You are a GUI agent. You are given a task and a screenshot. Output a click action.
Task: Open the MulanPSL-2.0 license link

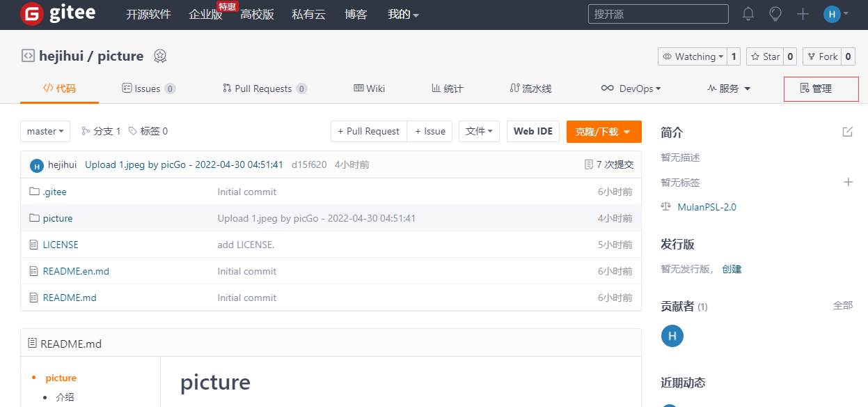707,207
